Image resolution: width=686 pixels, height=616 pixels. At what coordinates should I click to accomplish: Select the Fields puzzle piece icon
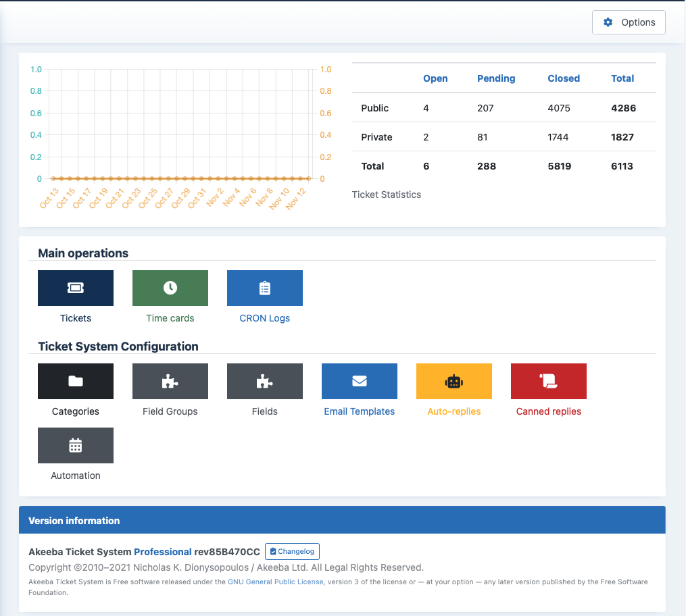click(x=265, y=381)
